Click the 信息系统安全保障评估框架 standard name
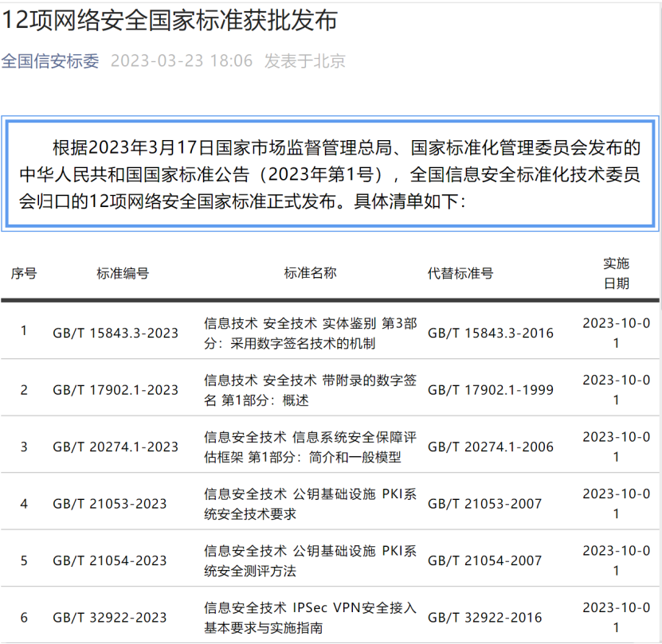 (x=310, y=447)
